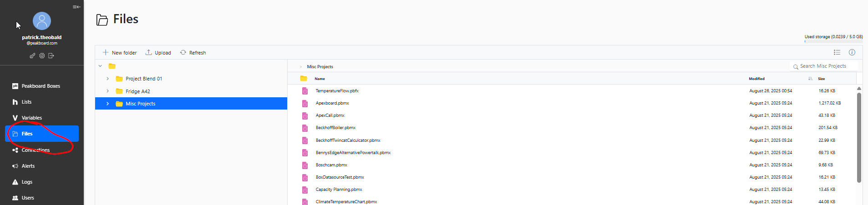This screenshot has width=868, height=205.
Task: Click the Upload arrow icon
Action: [148, 52]
